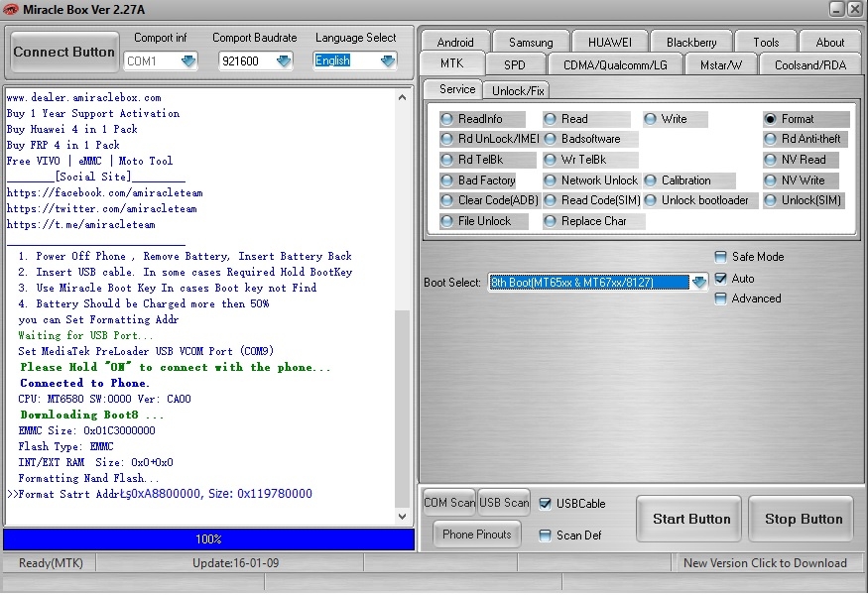868x596 pixels.
Task: Click the facebook.com/amiracleteam log line
Action: tap(104, 192)
